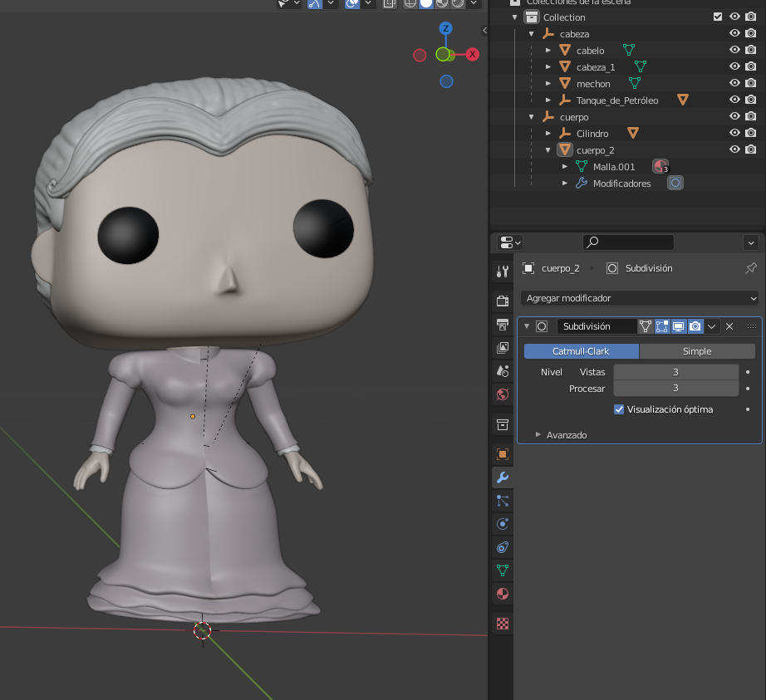The image size is (766, 700).
Task: Collapse the Collection tree
Action: (514, 17)
